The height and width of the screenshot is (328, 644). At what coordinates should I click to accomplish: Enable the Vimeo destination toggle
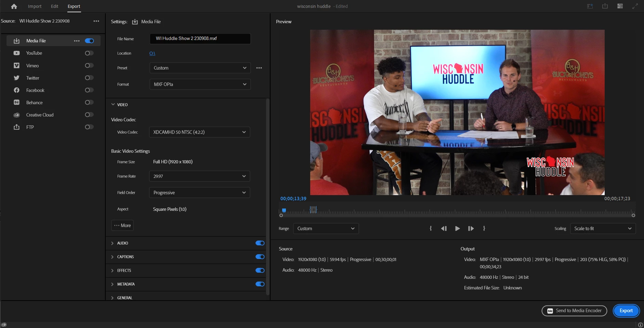(89, 65)
